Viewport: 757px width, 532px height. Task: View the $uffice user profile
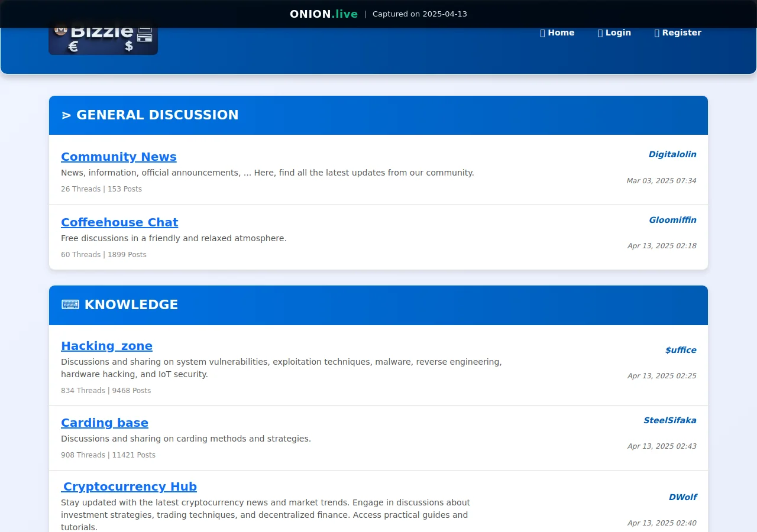(x=680, y=350)
